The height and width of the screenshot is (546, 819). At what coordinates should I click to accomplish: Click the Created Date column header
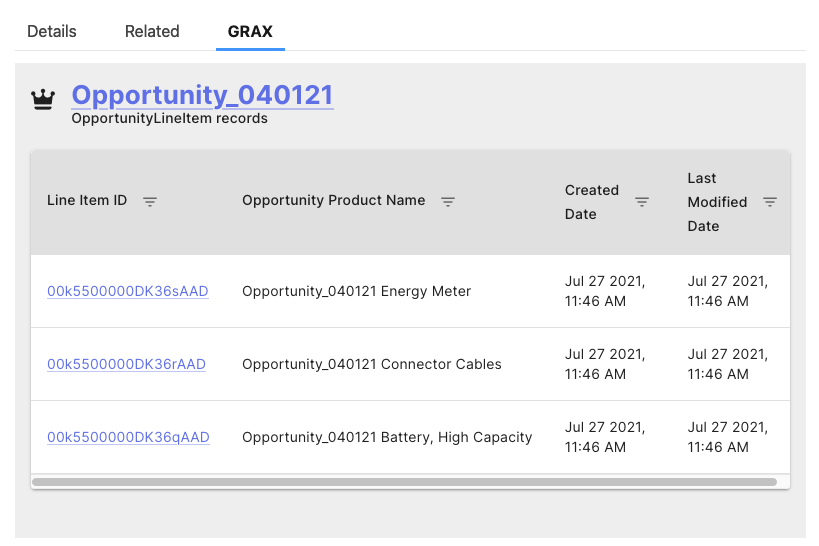click(x=592, y=201)
